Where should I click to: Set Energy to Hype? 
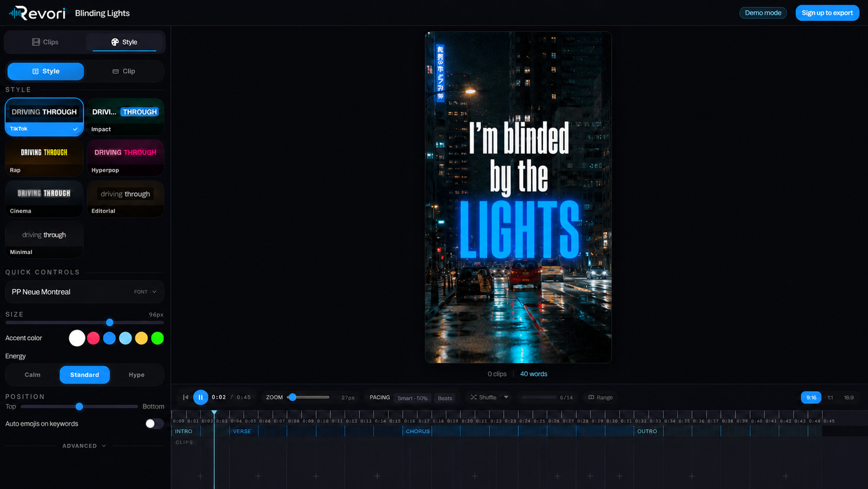[137, 375]
